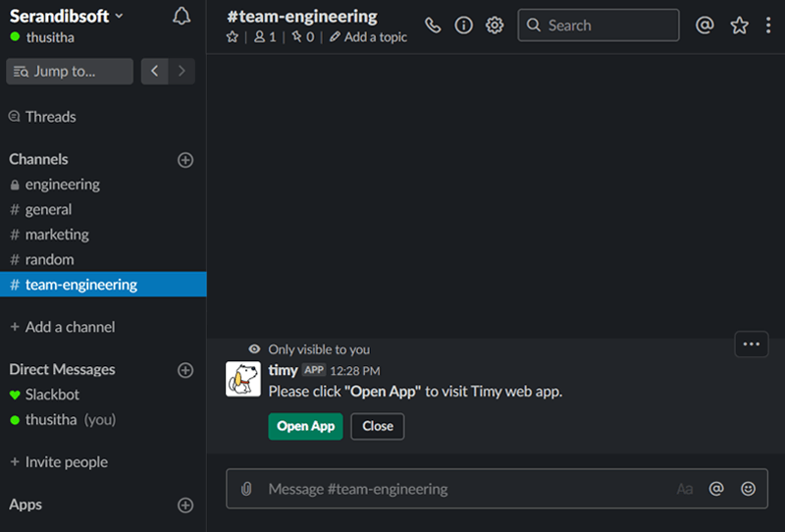The width and height of the screenshot is (785, 532).
Task: Click the 12:28 PM timestamp
Action: point(355,371)
